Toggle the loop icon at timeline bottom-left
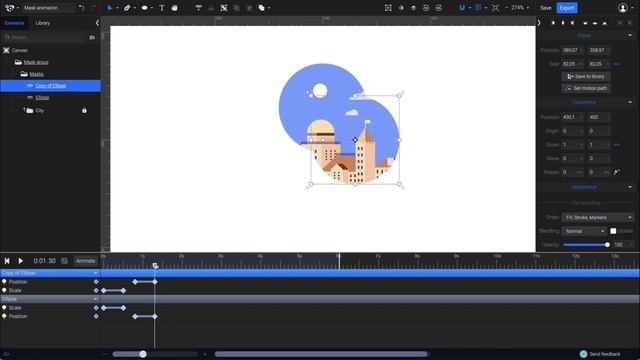 [6, 354]
